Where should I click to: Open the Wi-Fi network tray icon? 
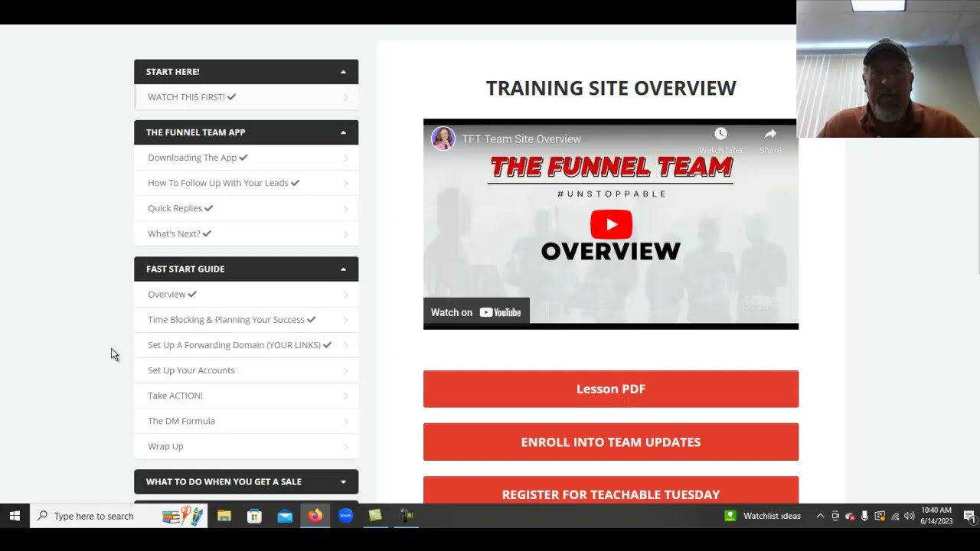894,516
